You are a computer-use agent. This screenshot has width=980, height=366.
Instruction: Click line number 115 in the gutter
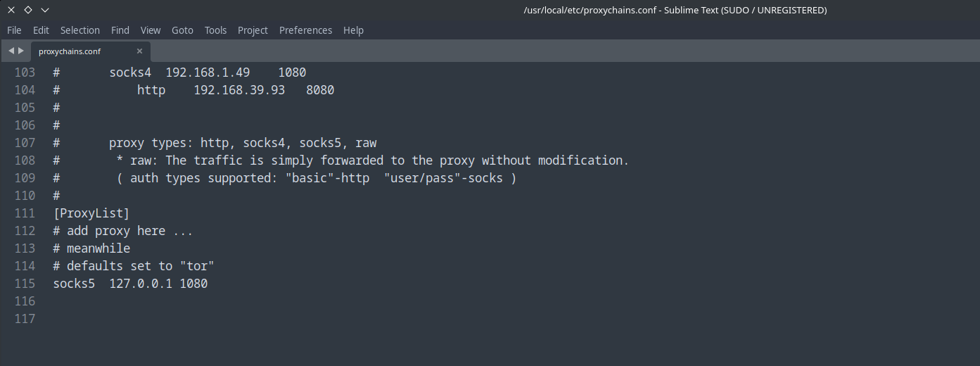pos(25,284)
